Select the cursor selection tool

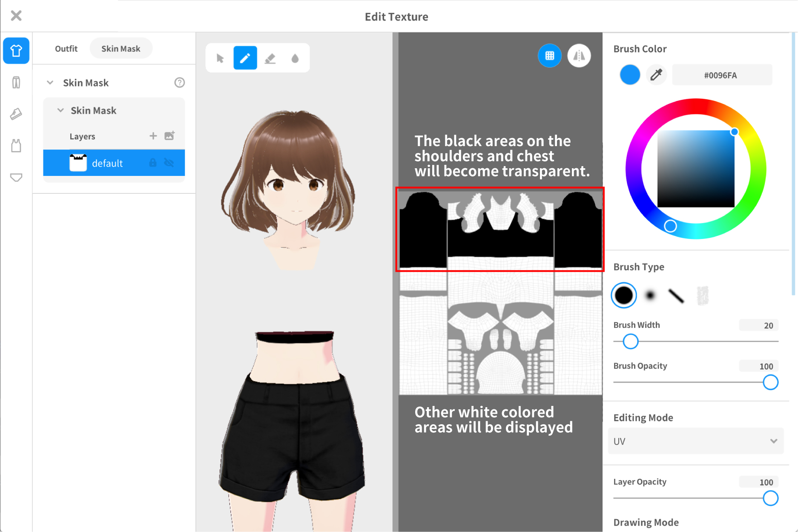click(220, 58)
